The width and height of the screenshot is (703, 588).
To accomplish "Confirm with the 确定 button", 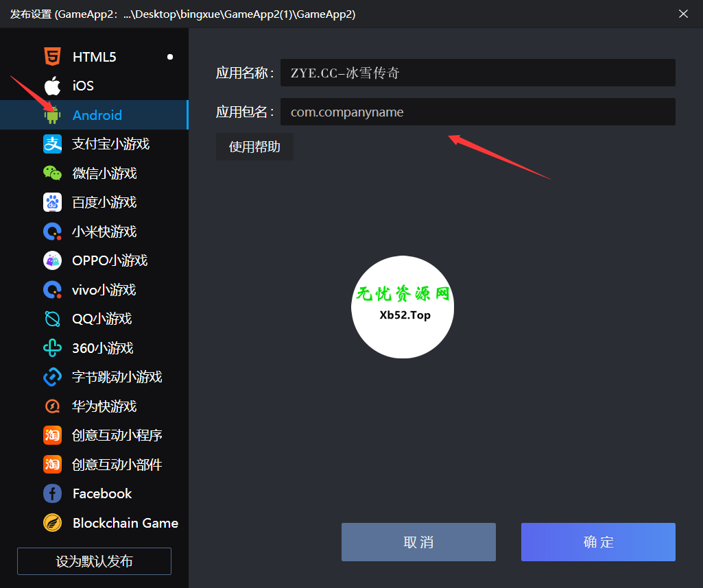I will click(598, 542).
